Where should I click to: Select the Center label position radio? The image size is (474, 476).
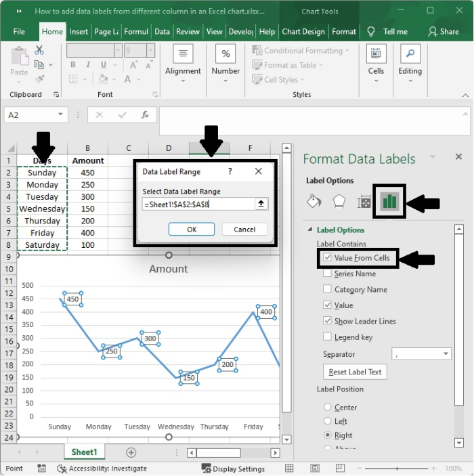click(x=327, y=407)
